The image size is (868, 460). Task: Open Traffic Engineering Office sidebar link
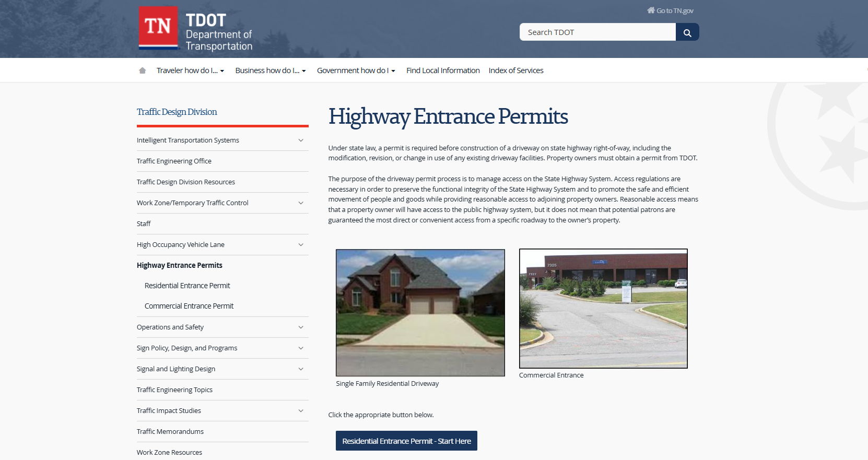click(x=174, y=161)
